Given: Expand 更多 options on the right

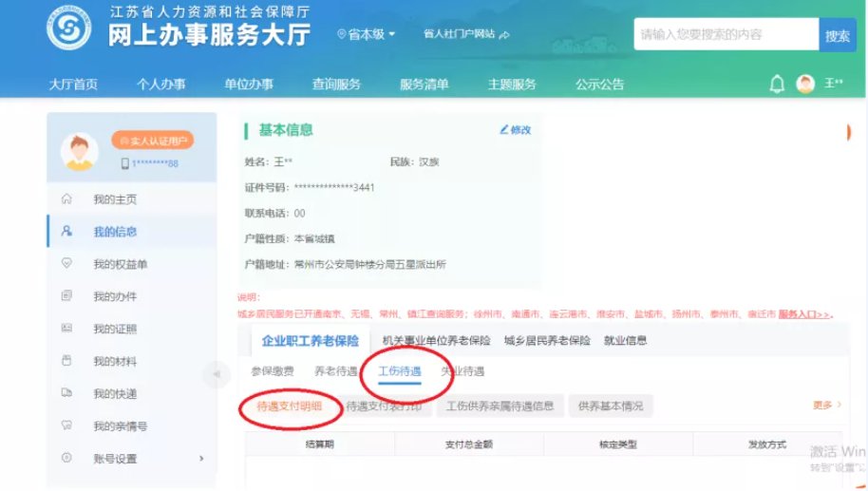Looking at the screenshot, I should pyautogui.click(x=826, y=406).
